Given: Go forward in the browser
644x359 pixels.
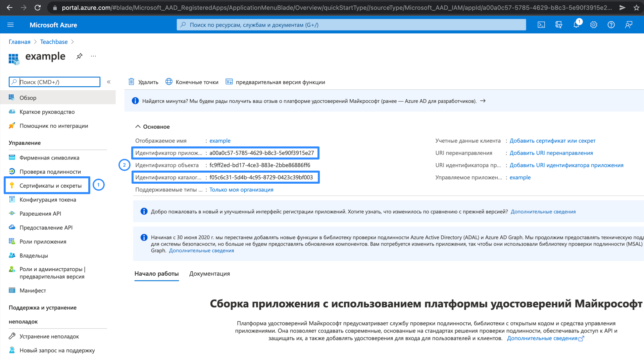Looking at the screenshot, I should pos(23,7).
